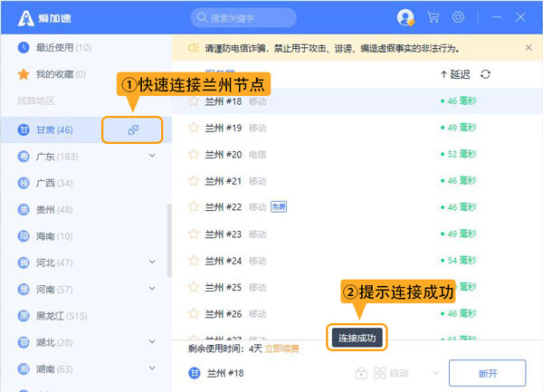Click the lock icon in bottom bar

(x=361, y=373)
